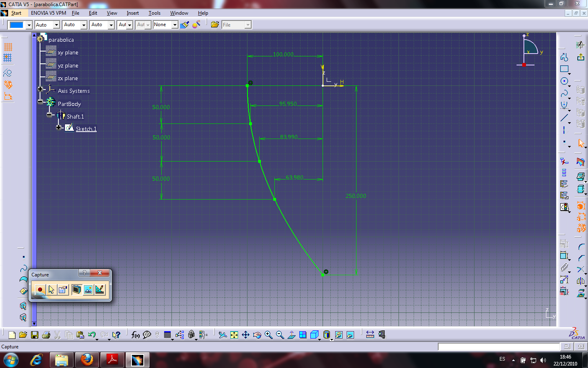Image resolution: width=588 pixels, height=368 pixels.
Task: Select the Rectangle sketch tool
Action: [564, 69]
